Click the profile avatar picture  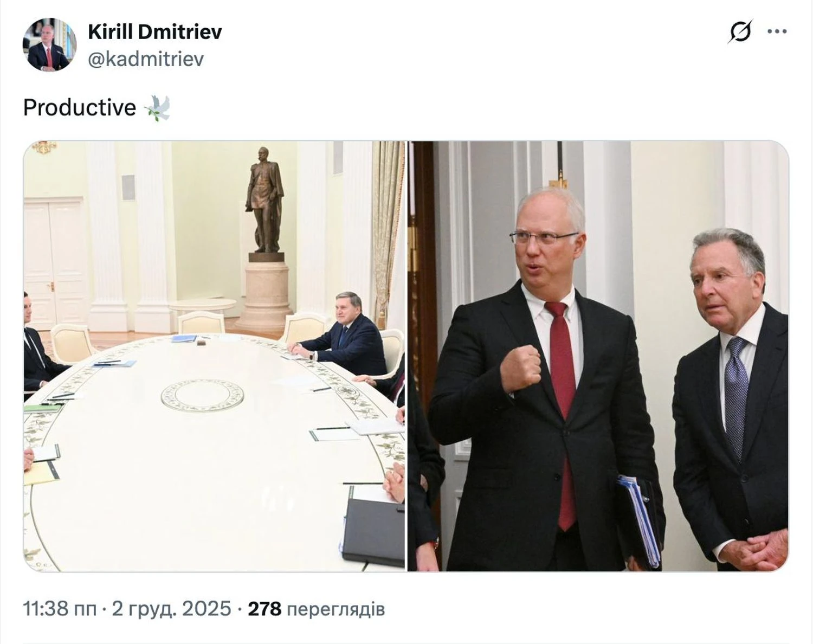click(x=49, y=44)
